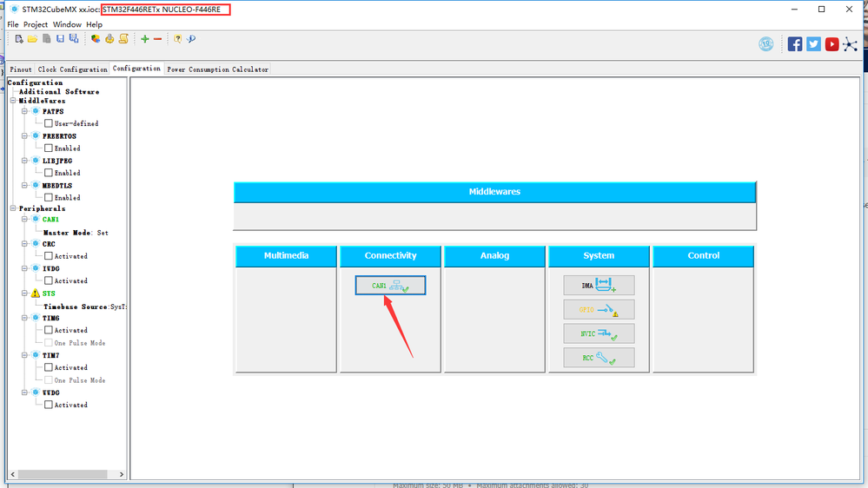
Task: Click the scroll report toolbar icon
Action: (123, 39)
